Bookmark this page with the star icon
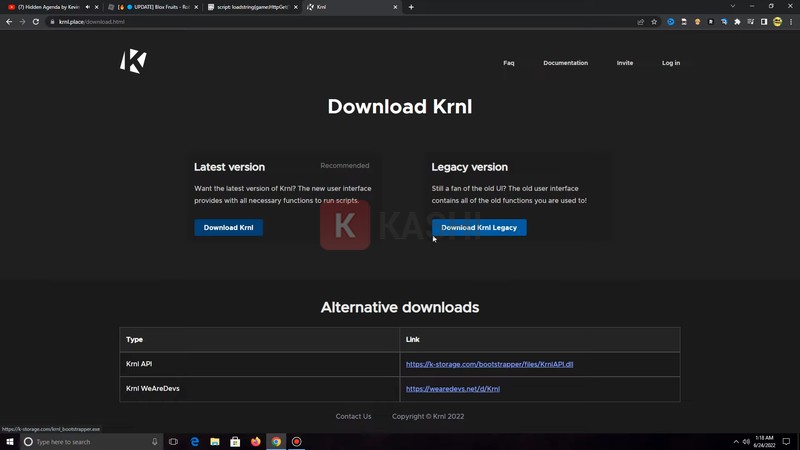Viewport: 800px width, 450px height. pos(654,22)
